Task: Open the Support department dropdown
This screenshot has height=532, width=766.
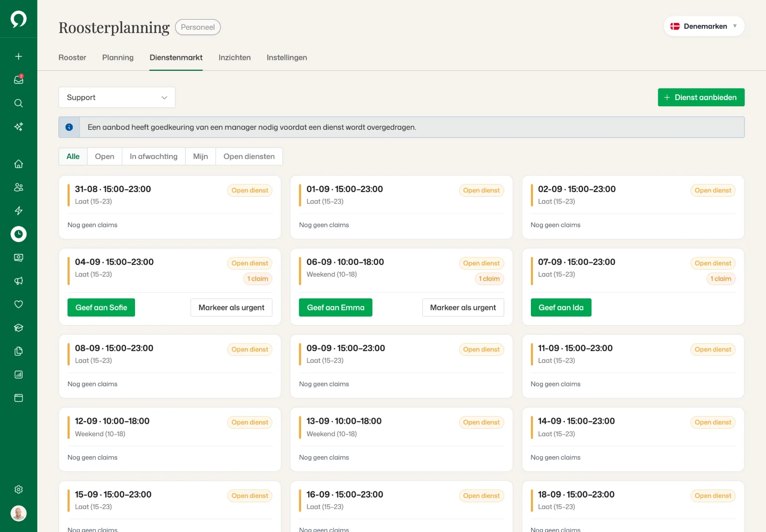Action: pos(117,98)
